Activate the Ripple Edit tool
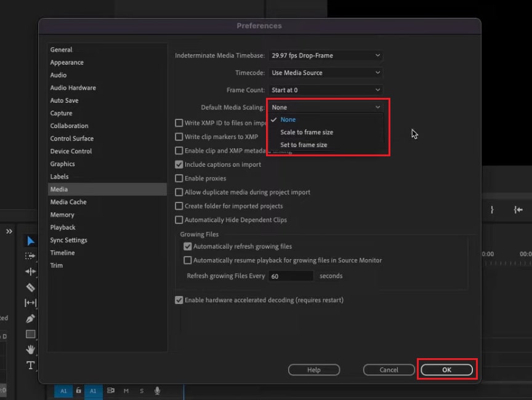This screenshot has height=400, width=532. (x=30, y=271)
